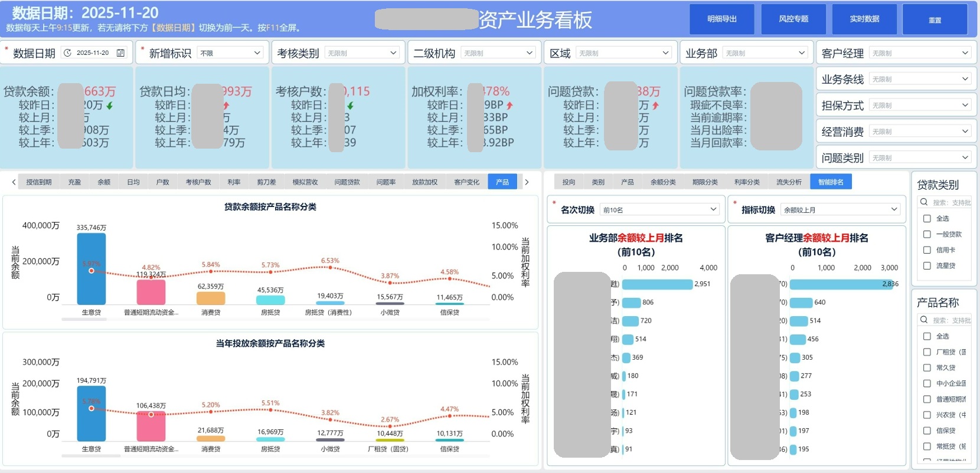Open the 新增标识 dropdown

point(230,53)
